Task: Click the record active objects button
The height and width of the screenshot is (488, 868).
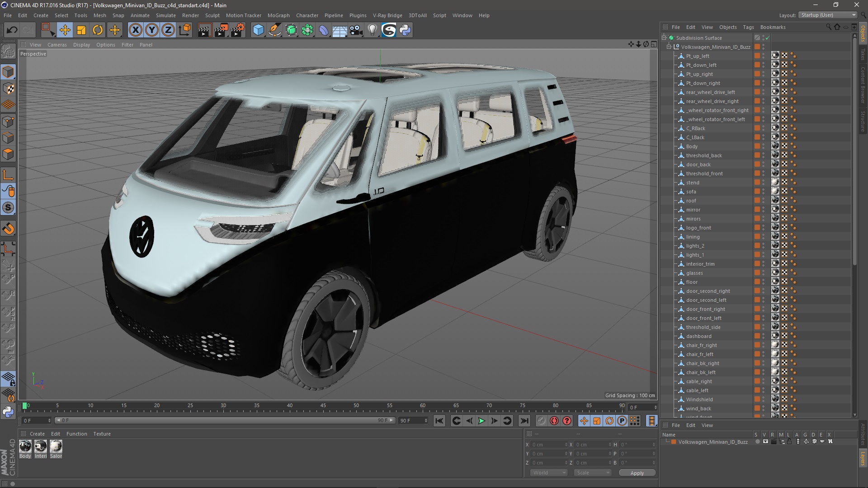Action: coord(541,421)
